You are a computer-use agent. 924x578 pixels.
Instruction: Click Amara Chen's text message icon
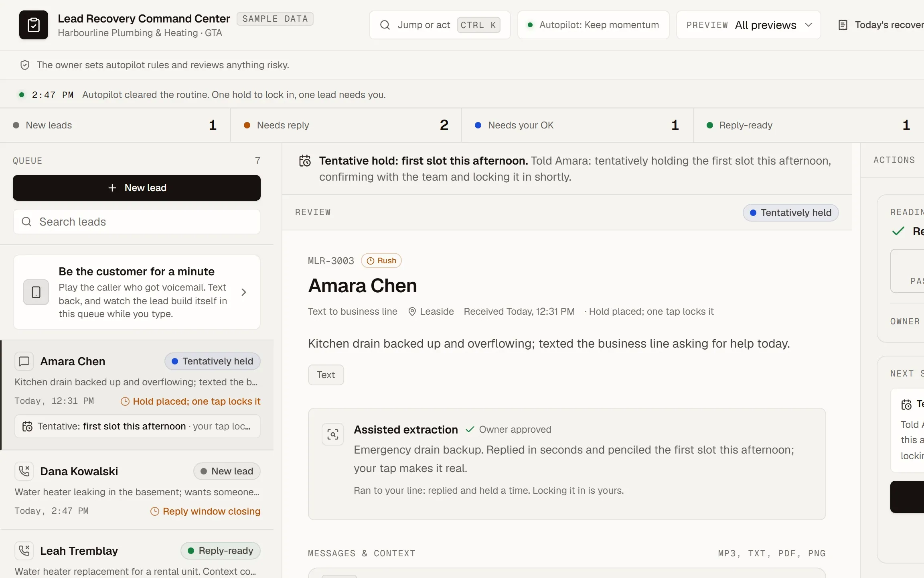[x=24, y=361]
